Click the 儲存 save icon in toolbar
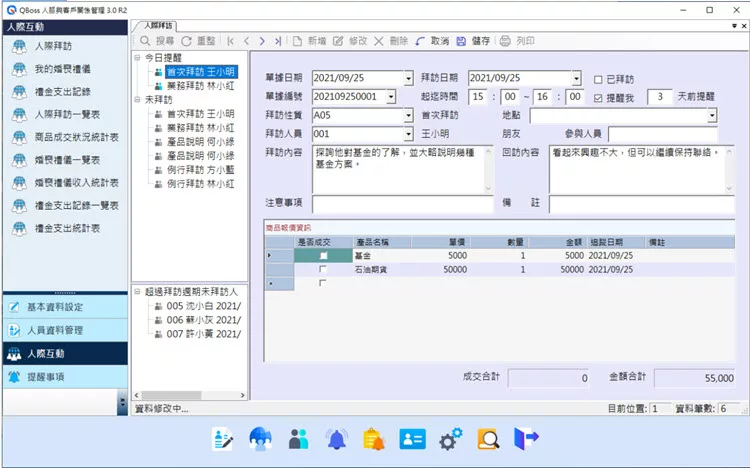 (461, 41)
